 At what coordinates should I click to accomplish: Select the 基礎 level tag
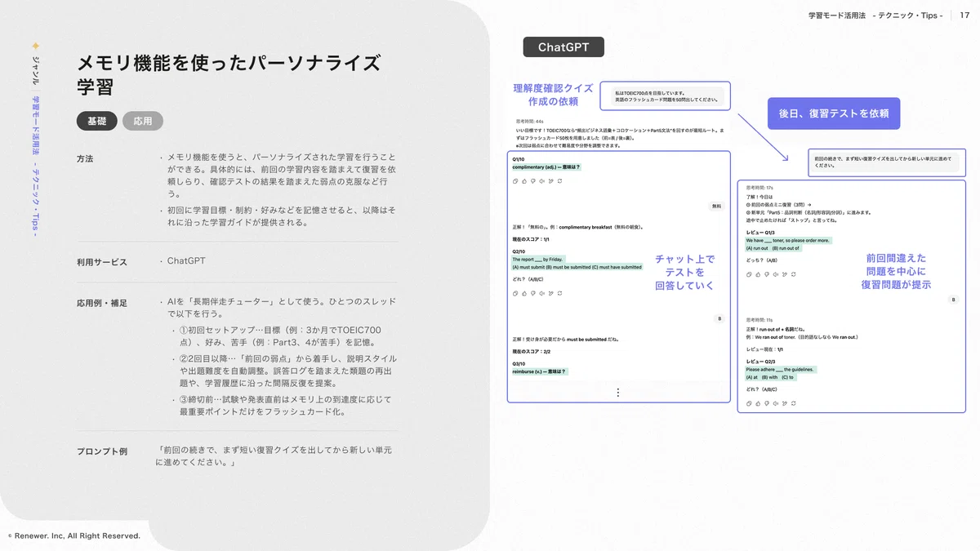tap(97, 121)
